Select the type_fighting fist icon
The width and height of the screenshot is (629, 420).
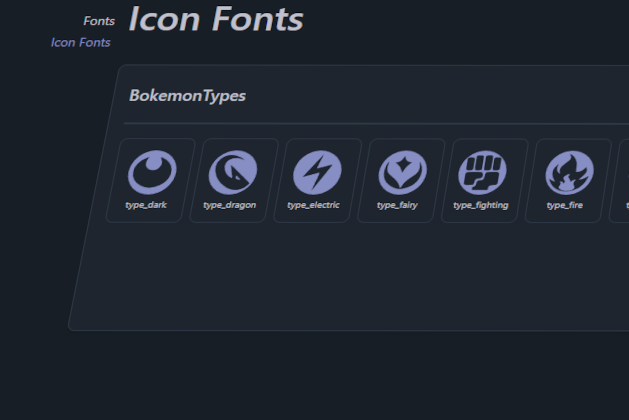click(483, 172)
